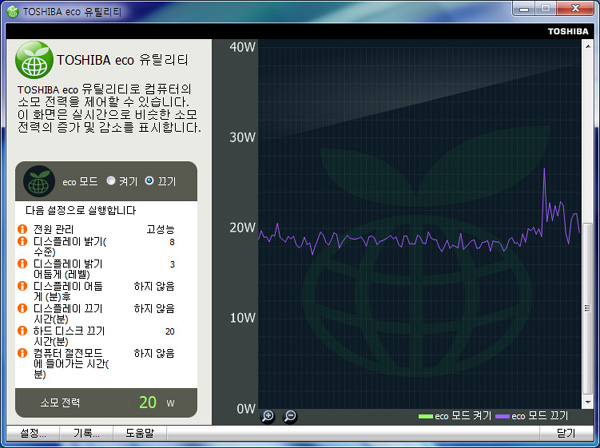Click the 40W axis label
The width and height of the screenshot is (600, 448).
(242, 47)
